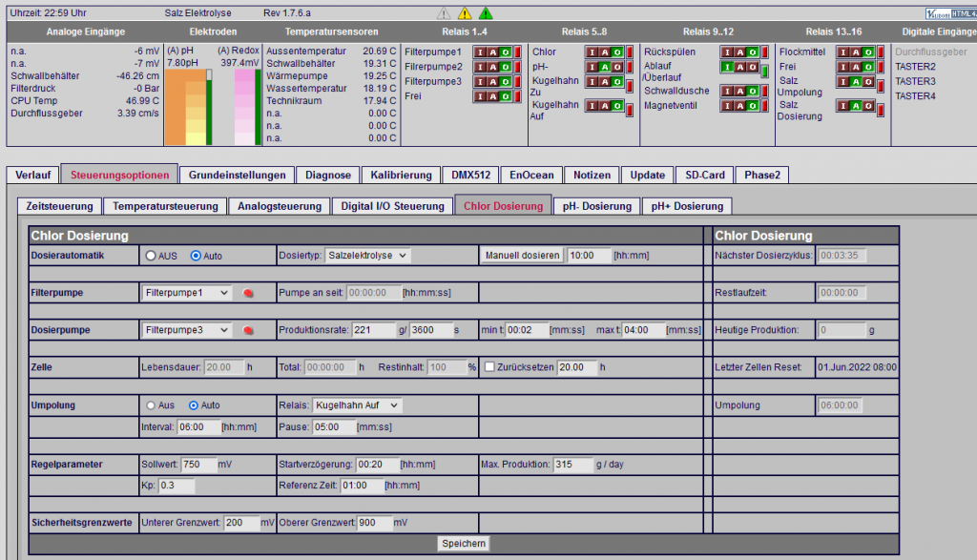
Task: Set Magnetventil relay to I
Action: (x=728, y=106)
